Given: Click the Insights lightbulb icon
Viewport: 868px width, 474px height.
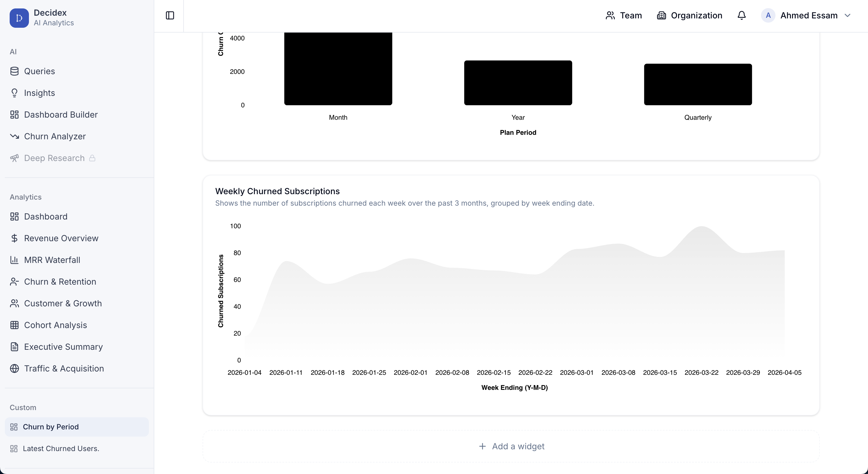Looking at the screenshot, I should [x=14, y=93].
